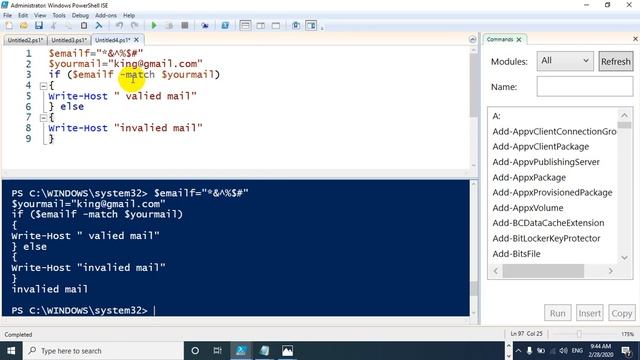
Task: Show script pane on right layout
Action: pos(260,25)
